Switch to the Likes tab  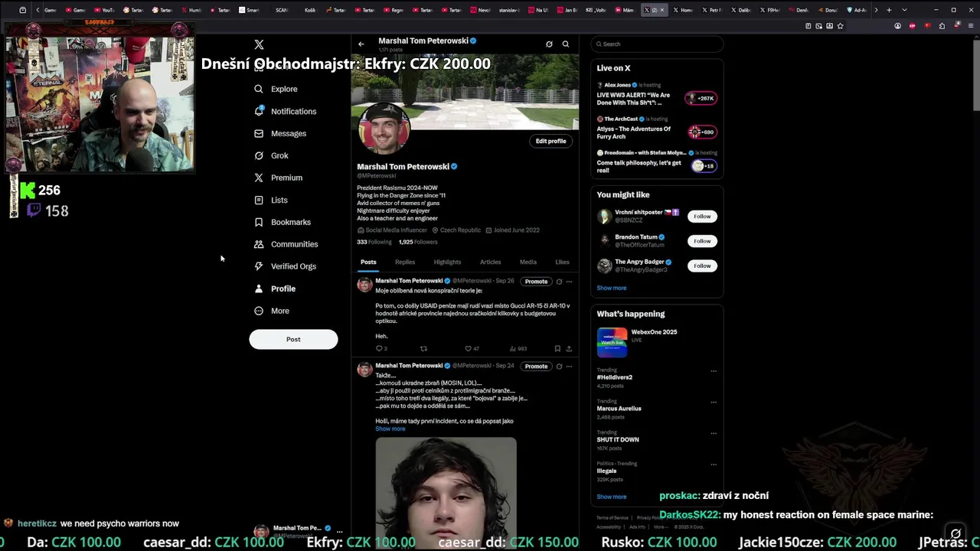coord(562,262)
